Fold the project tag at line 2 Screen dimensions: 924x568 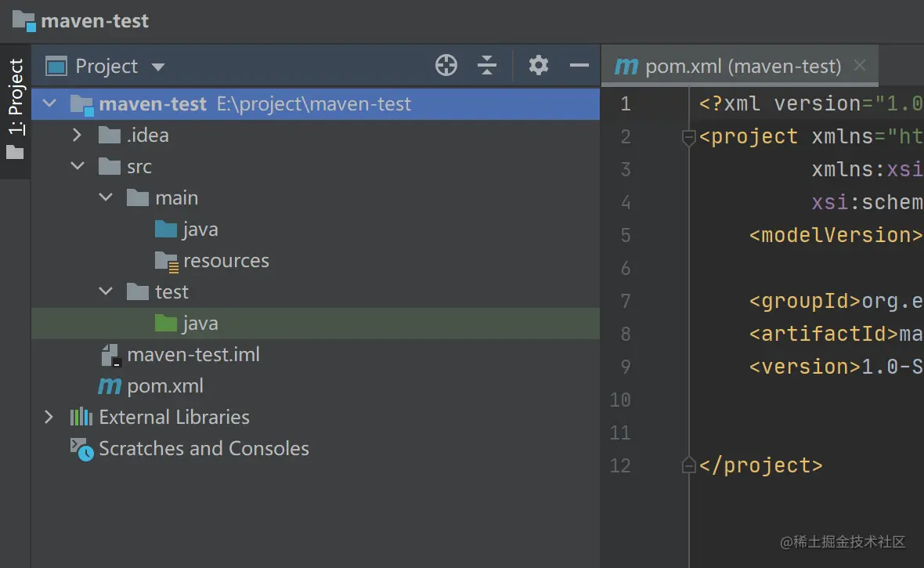689,138
